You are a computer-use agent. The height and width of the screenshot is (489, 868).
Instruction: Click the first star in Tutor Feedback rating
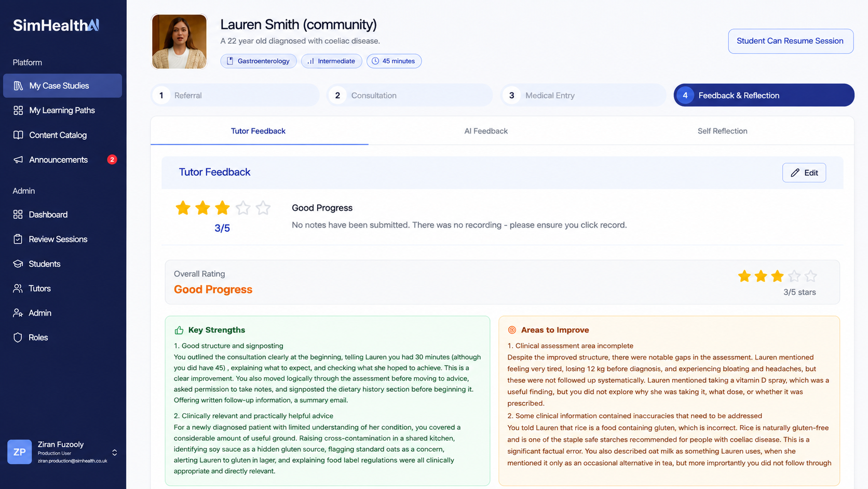click(x=183, y=208)
